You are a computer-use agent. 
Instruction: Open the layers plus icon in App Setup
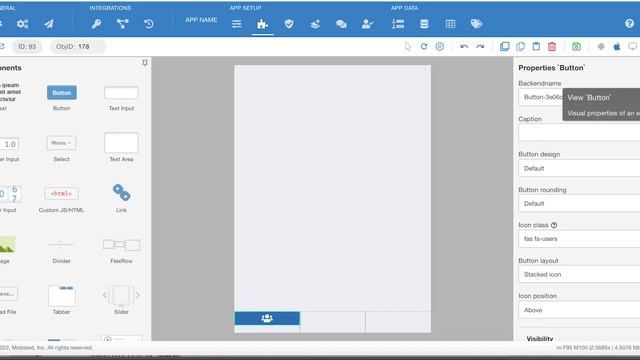pos(315,24)
